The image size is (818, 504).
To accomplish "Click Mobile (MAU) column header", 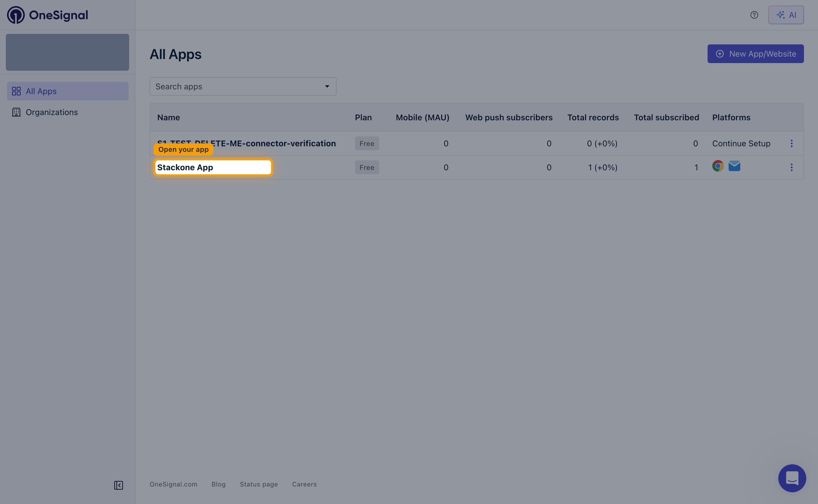I will click(x=422, y=117).
